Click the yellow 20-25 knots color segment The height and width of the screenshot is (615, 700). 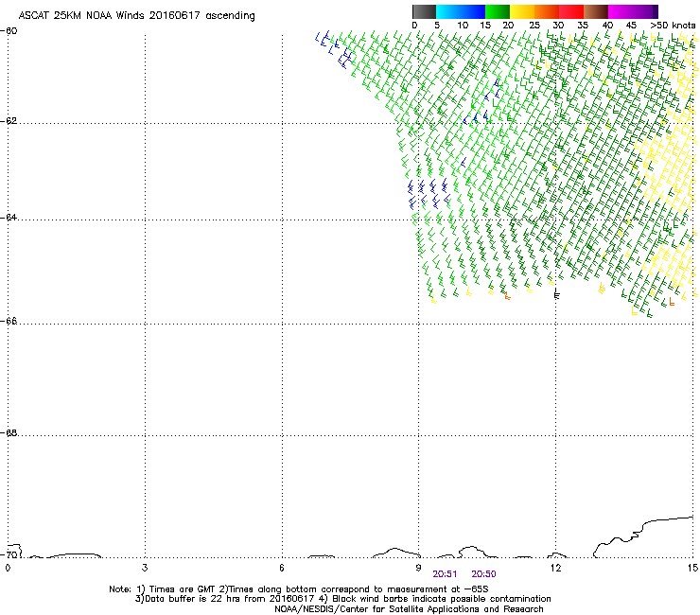click(522, 11)
